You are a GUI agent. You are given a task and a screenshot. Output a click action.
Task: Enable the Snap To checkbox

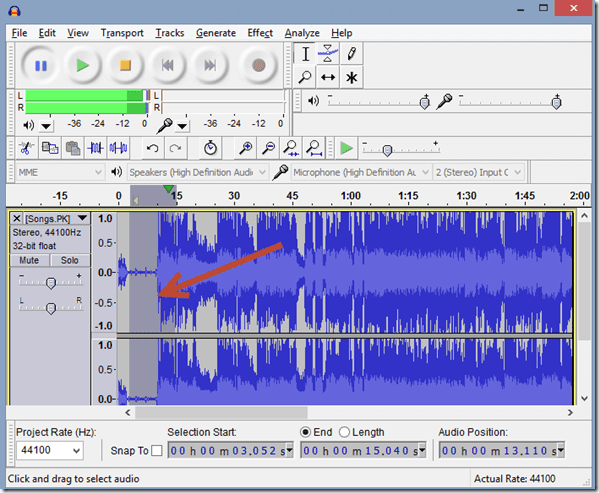(157, 451)
